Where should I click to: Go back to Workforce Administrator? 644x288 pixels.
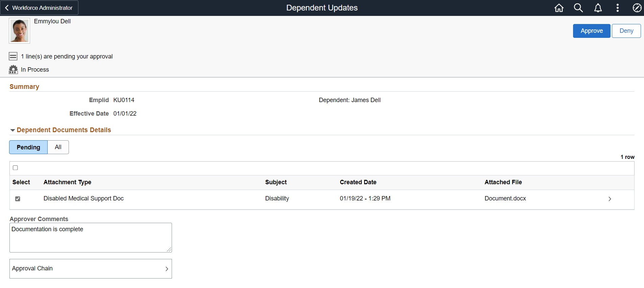tap(39, 8)
